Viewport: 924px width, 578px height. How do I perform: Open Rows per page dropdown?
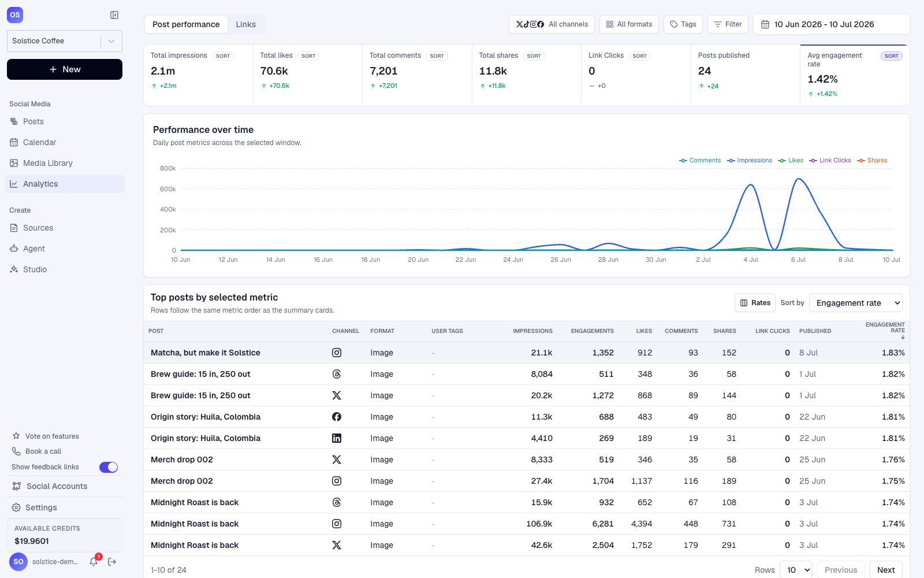pos(796,570)
